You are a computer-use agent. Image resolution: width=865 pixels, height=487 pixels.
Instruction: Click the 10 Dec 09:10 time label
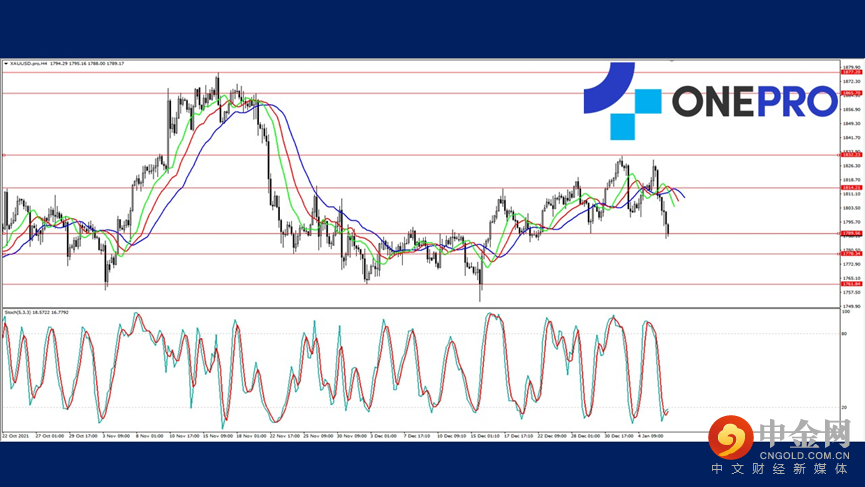coord(452,436)
